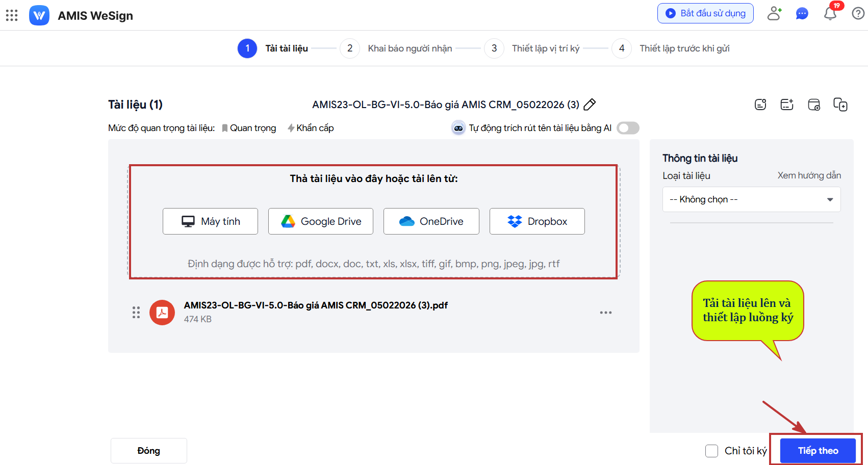
Task: Upload from "Máy tính"
Action: click(210, 221)
